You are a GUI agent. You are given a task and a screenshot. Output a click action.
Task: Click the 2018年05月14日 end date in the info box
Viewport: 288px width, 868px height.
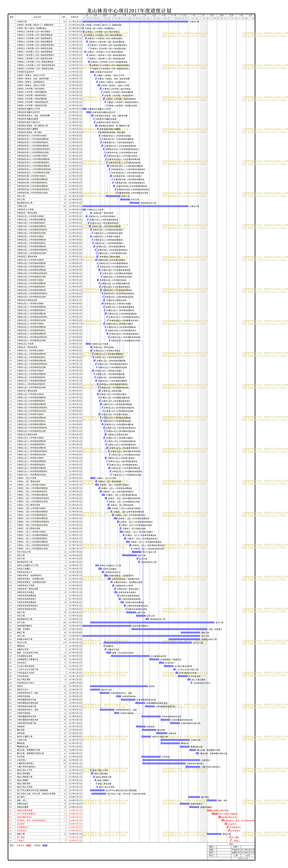point(248,852)
